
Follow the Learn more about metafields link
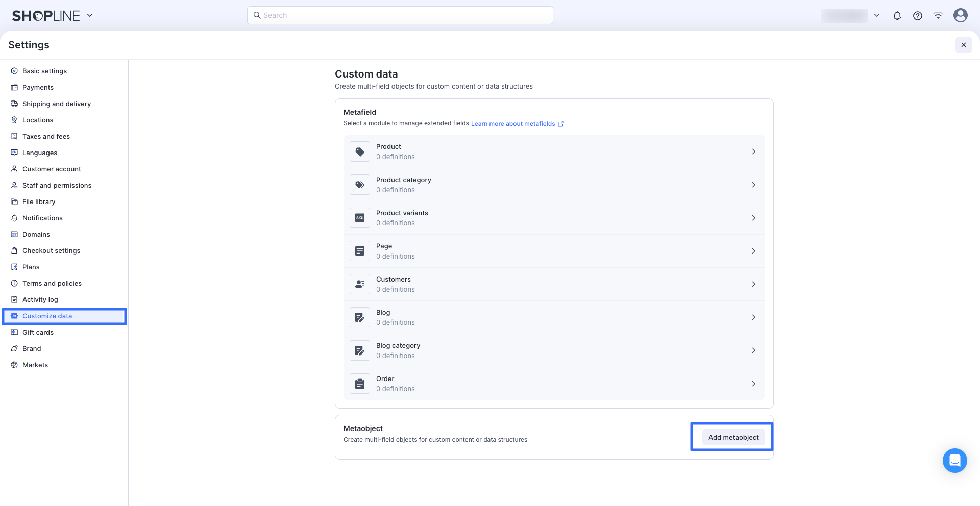point(513,124)
